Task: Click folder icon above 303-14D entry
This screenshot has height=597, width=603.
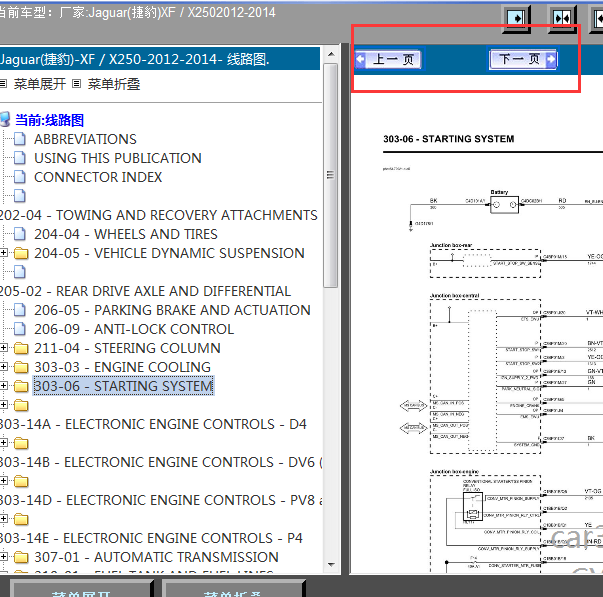Action: coord(21,481)
